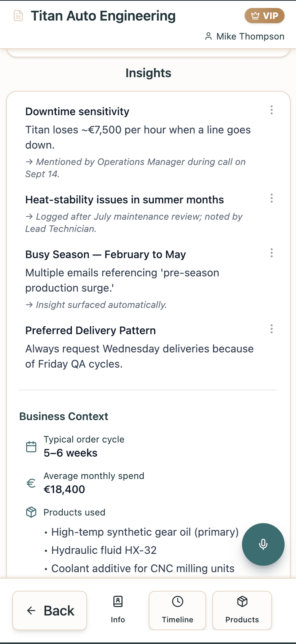Open options menu for Busy Season insight
The width and height of the screenshot is (296, 644).
[x=271, y=253]
